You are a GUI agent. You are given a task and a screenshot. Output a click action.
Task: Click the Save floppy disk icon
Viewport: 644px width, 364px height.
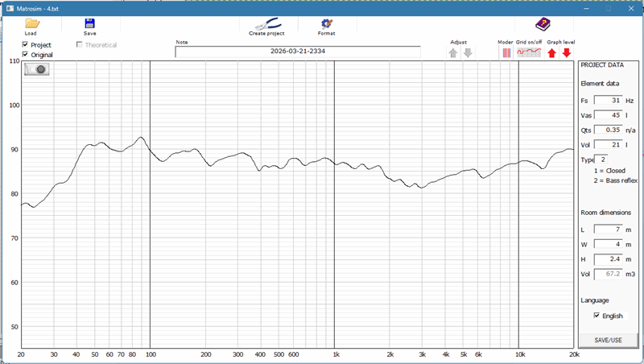[89, 24]
